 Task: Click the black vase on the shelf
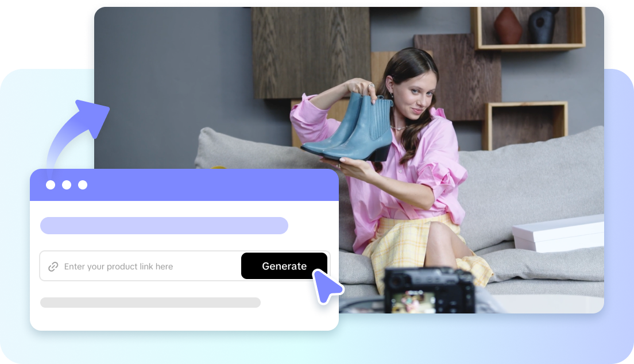coord(540,25)
